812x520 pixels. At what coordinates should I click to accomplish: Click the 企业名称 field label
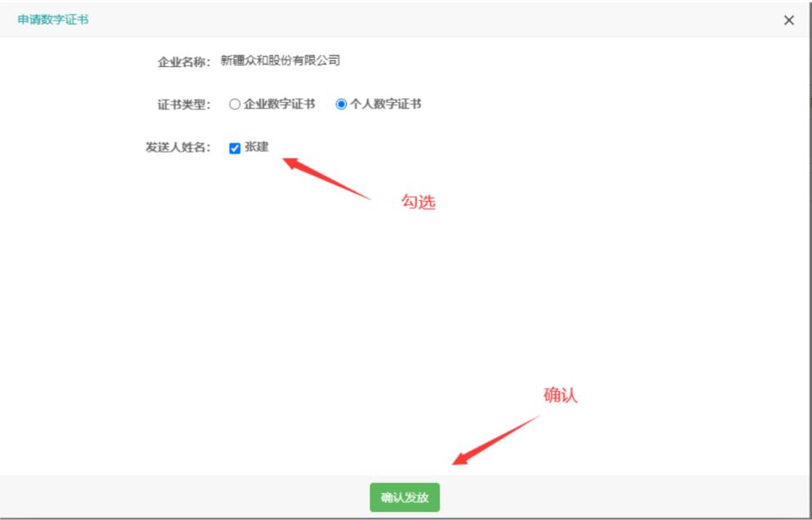pyautogui.click(x=184, y=61)
